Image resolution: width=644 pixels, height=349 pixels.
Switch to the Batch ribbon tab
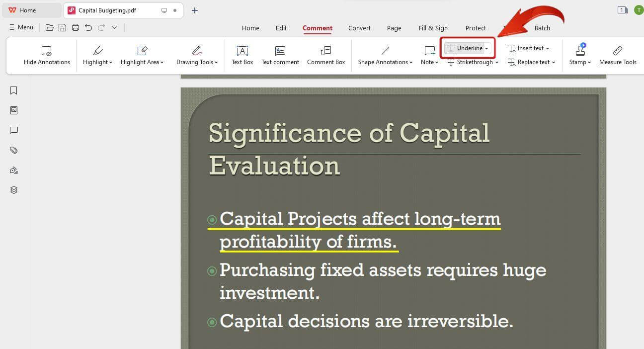[542, 28]
